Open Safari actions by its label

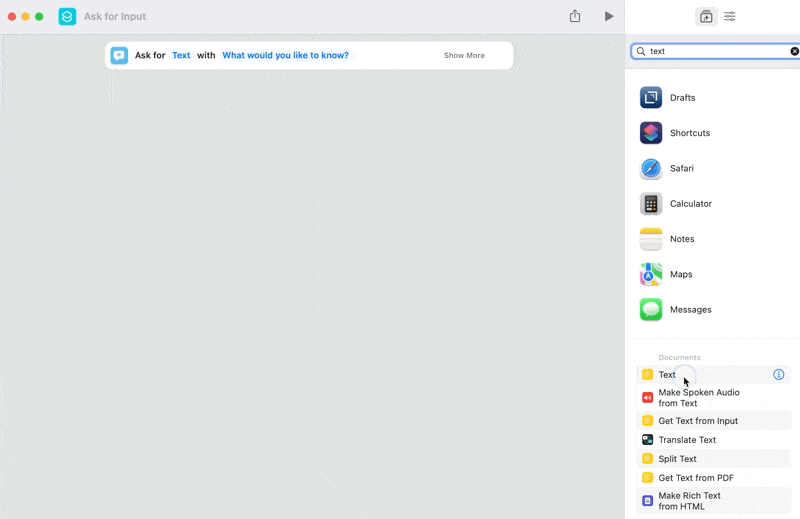[x=682, y=168]
